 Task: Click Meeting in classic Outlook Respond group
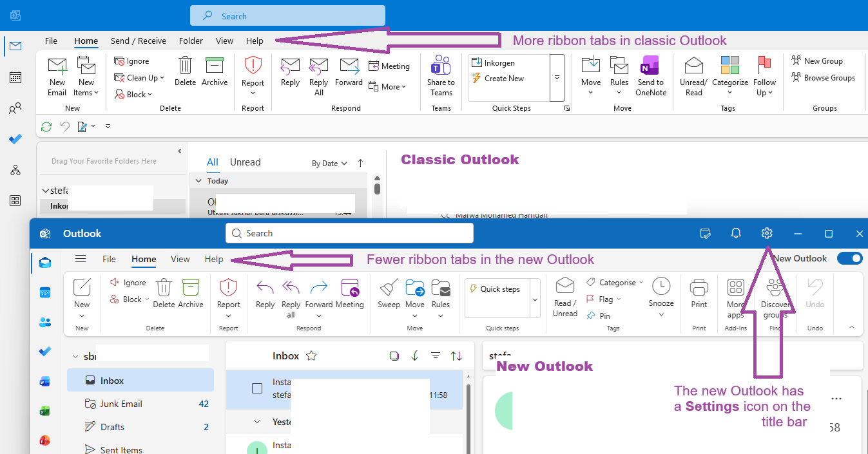(x=389, y=66)
